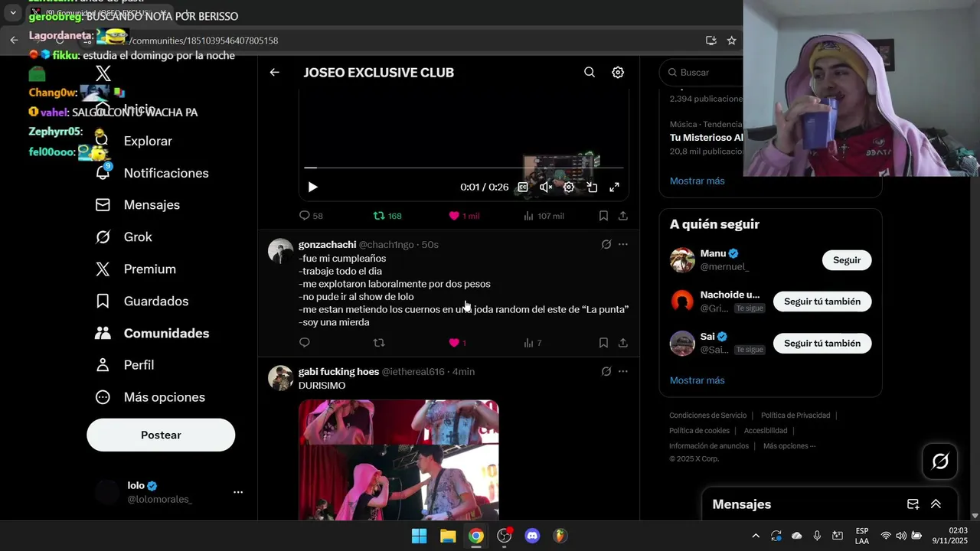The height and width of the screenshot is (551, 980).
Task: Seek along the video progress bar
Action: 463,168
